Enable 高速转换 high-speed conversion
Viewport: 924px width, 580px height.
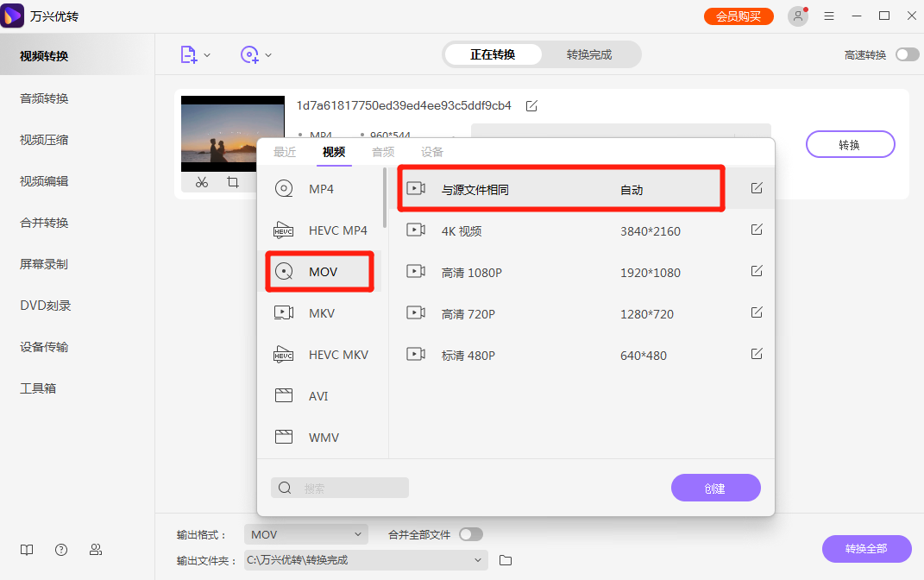[906, 54]
